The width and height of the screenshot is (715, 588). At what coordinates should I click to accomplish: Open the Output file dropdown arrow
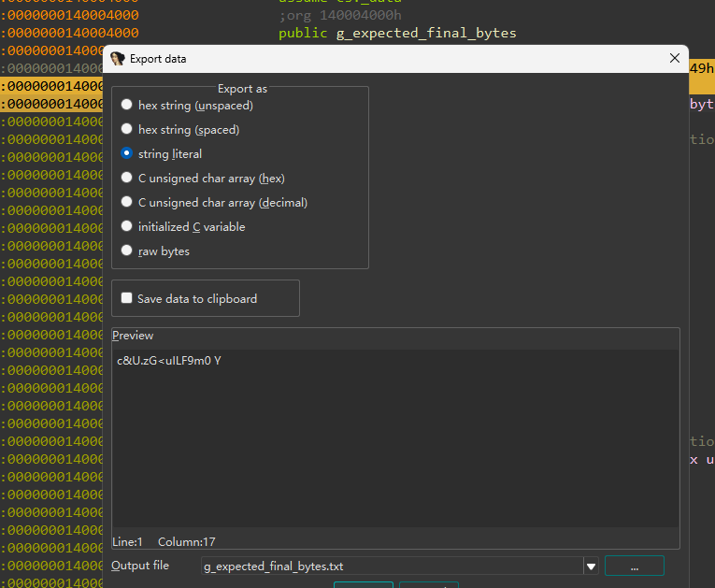(591, 566)
